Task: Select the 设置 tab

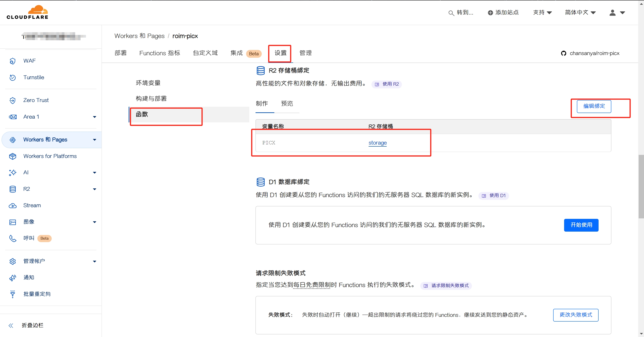Action: 281,53
